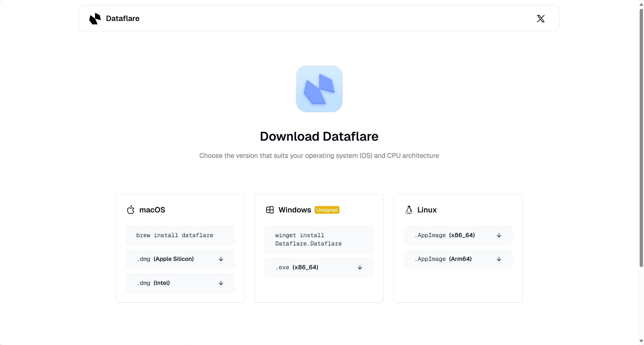
Task: Click the Windows logo icon
Action: (x=270, y=210)
